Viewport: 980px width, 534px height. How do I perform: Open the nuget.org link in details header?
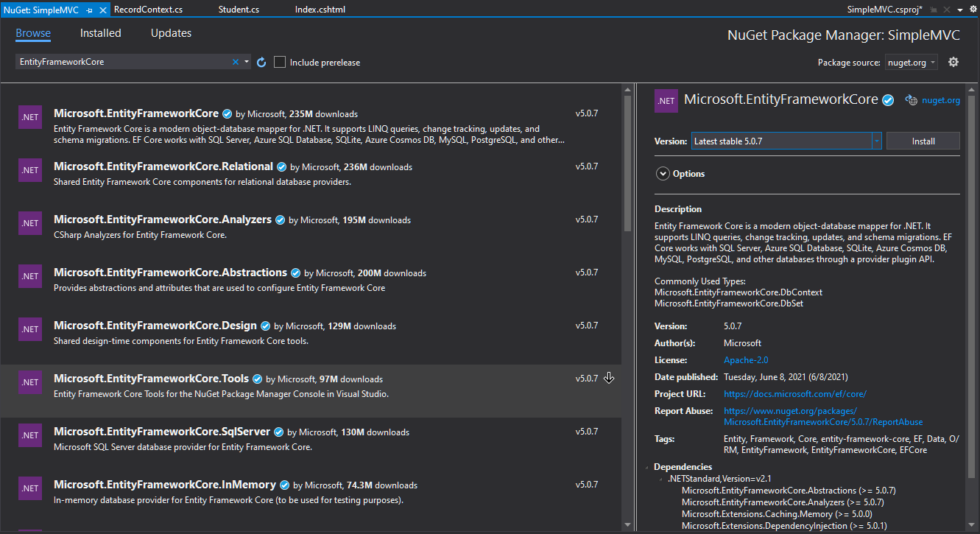pyautogui.click(x=941, y=100)
